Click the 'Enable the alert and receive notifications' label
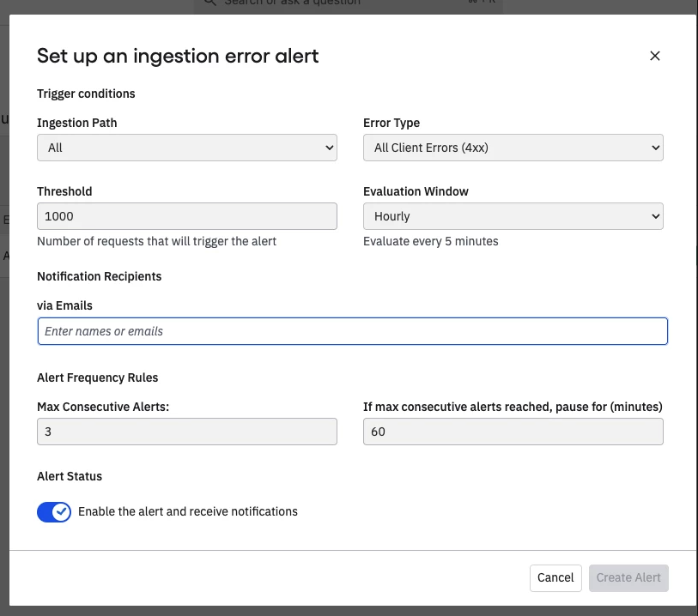698x616 pixels. click(x=188, y=511)
